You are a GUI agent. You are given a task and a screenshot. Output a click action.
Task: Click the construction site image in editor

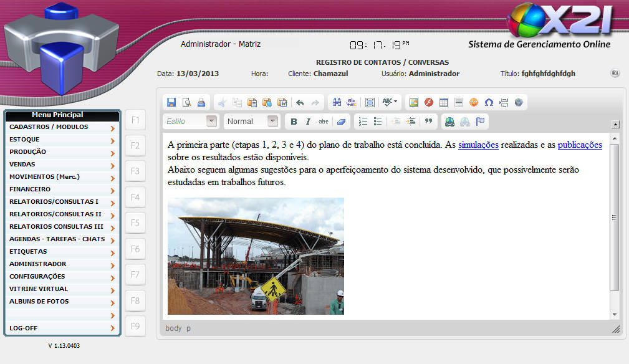(256, 256)
